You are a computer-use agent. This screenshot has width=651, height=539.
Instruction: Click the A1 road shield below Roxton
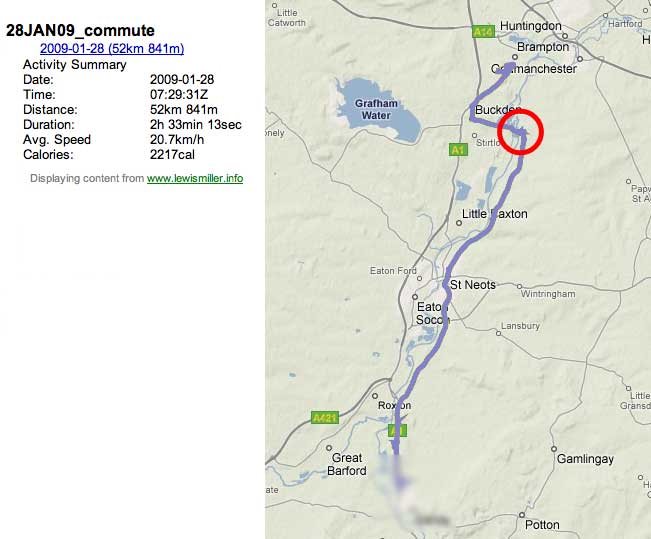397,431
